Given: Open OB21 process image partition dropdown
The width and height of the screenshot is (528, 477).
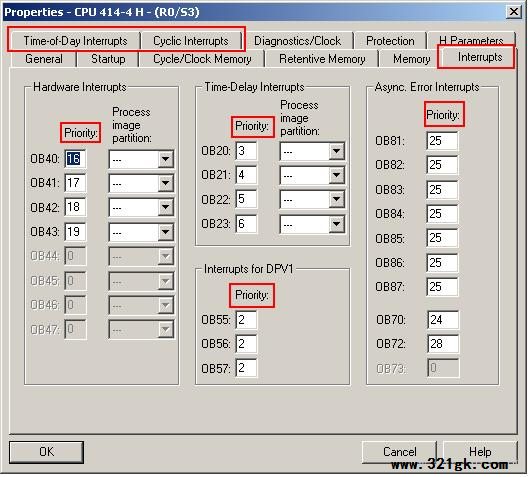Looking at the screenshot, I should pyautogui.click(x=336, y=175).
